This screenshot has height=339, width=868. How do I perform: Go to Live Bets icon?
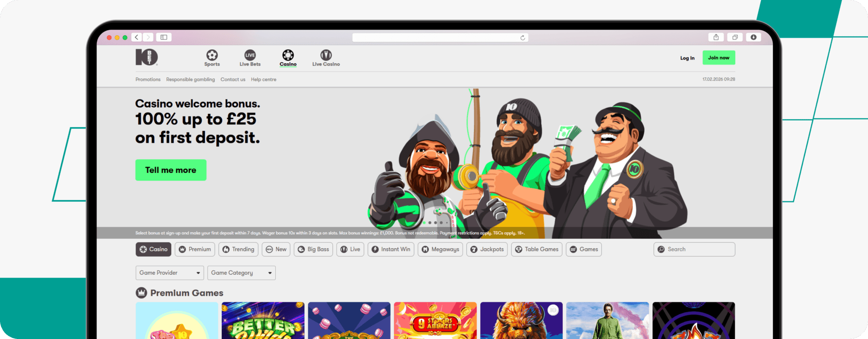click(250, 55)
